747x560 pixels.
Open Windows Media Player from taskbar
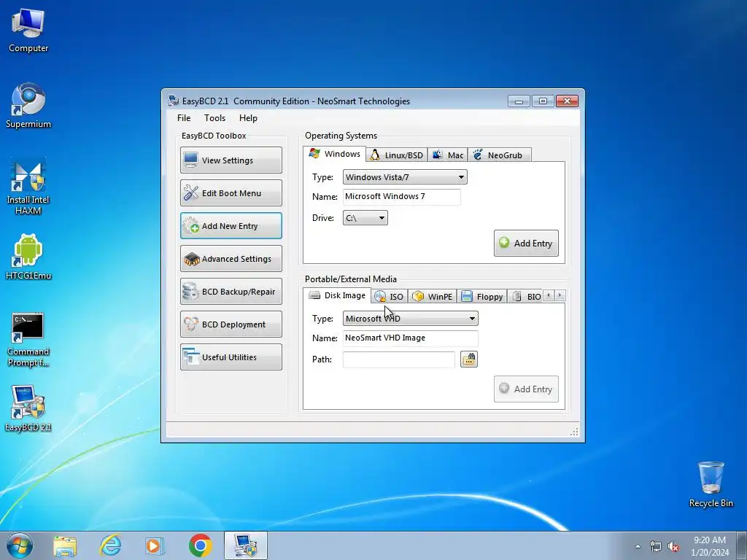(155, 545)
